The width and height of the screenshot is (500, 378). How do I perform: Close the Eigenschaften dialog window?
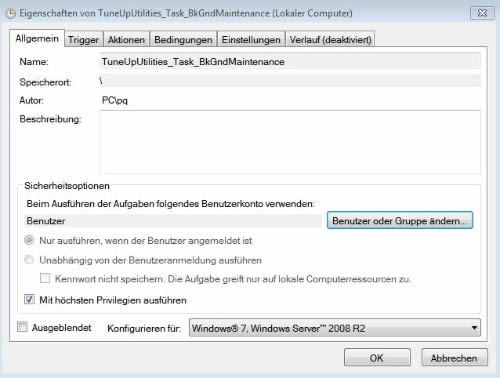tap(482, 13)
